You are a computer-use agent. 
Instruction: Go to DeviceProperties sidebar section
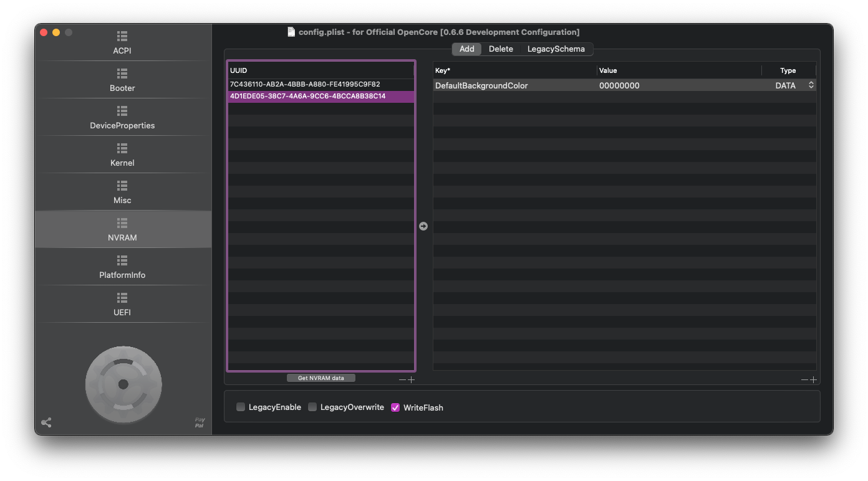[122, 117]
